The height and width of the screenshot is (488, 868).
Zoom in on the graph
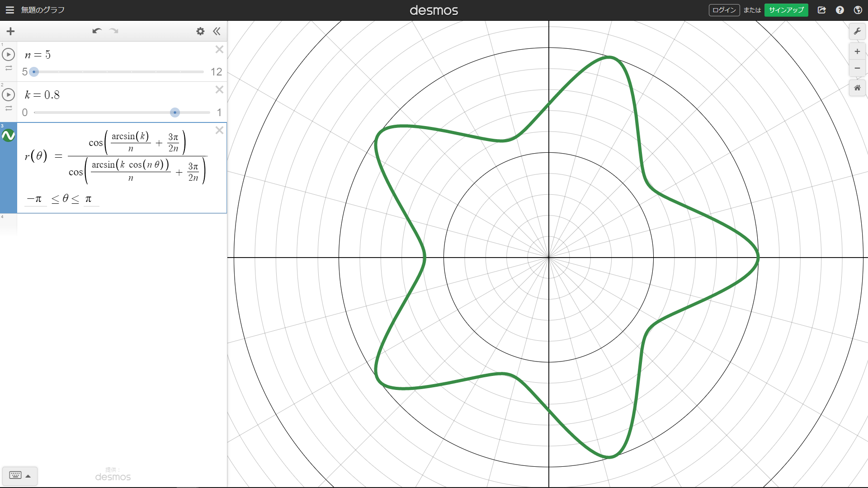857,52
